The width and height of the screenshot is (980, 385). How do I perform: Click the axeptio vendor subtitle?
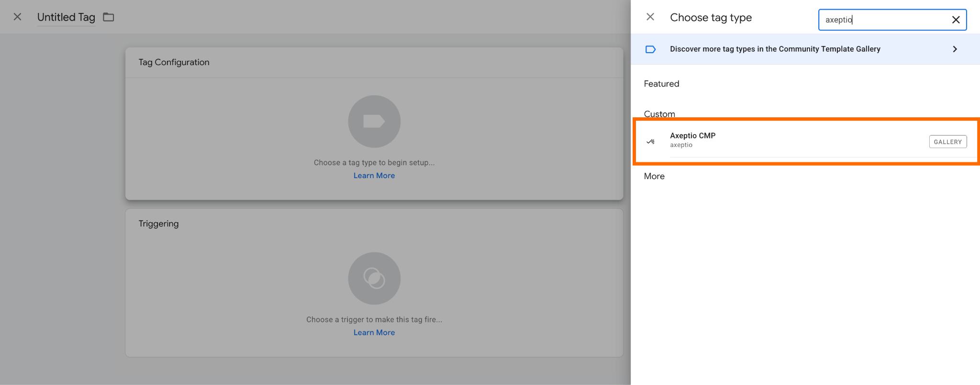click(x=681, y=145)
